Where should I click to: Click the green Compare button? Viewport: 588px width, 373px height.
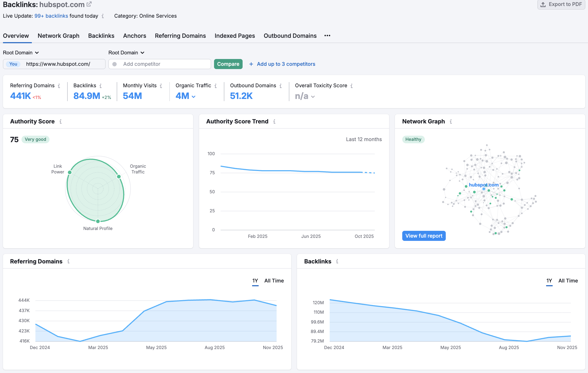[228, 64]
